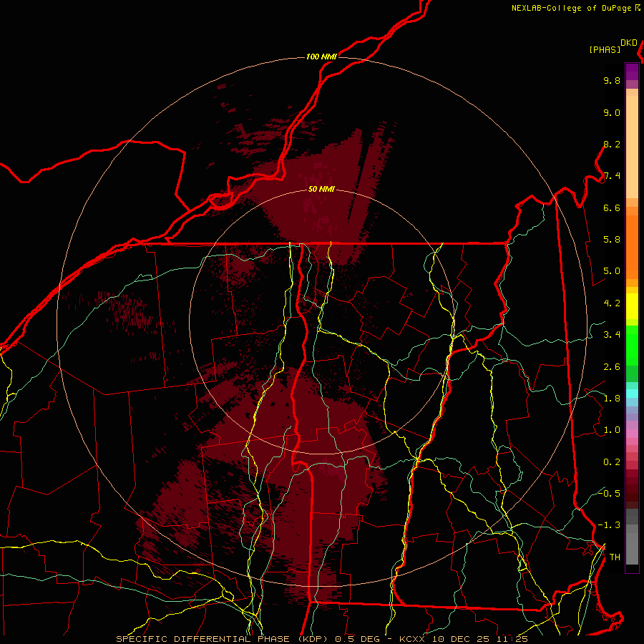Screen dimensions: 644x644
Task: Pick the cyan segment of the color bar
Action: pos(632,393)
